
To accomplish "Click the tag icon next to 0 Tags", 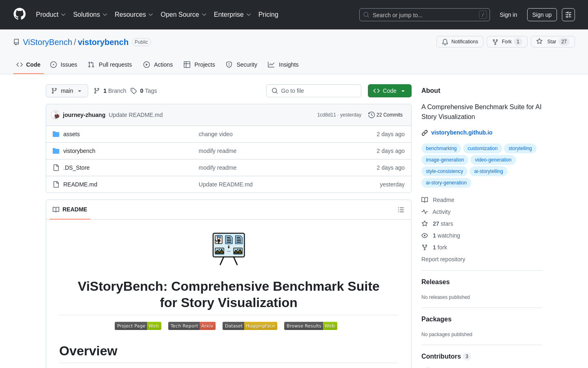I will [x=134, y=91].
